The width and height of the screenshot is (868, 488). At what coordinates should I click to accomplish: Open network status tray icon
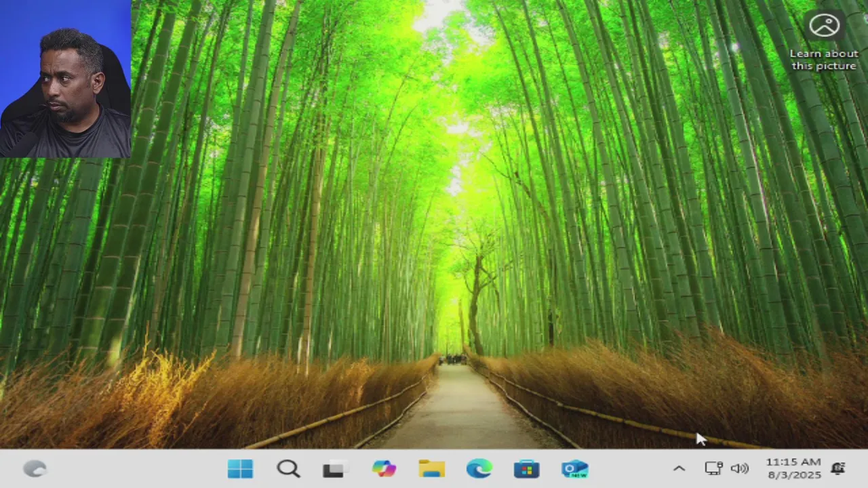coord(713,468)
